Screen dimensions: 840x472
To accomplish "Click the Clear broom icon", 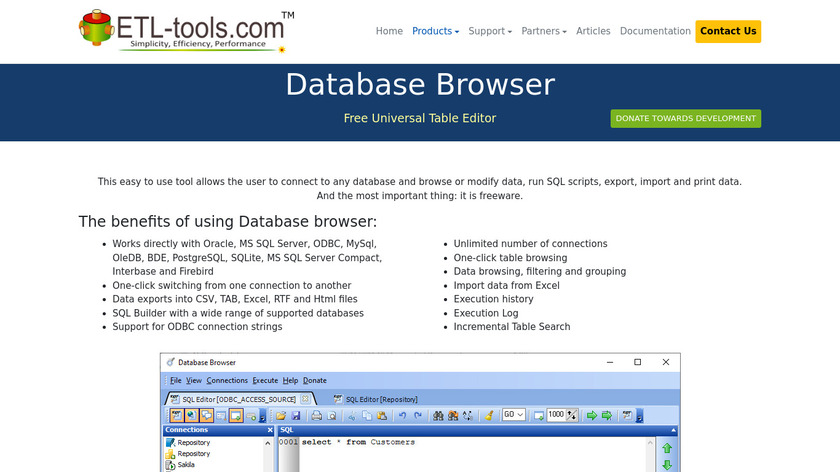I will pyautogui.click(x=489, y=416).
